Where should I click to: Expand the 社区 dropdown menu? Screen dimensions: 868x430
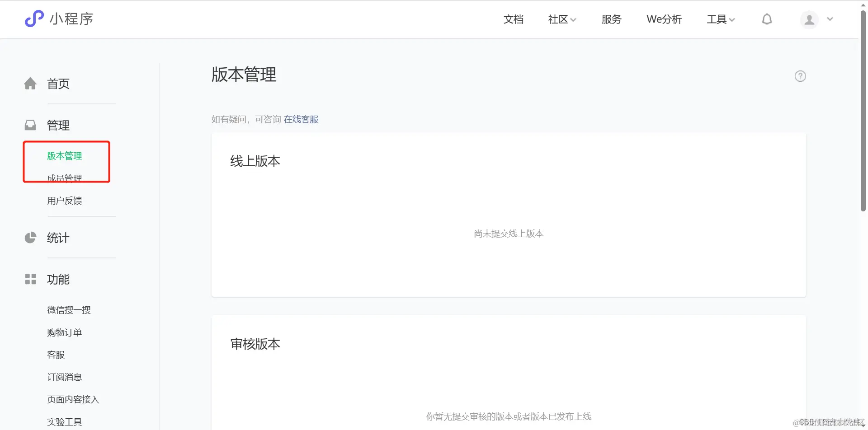coord(562,19)
